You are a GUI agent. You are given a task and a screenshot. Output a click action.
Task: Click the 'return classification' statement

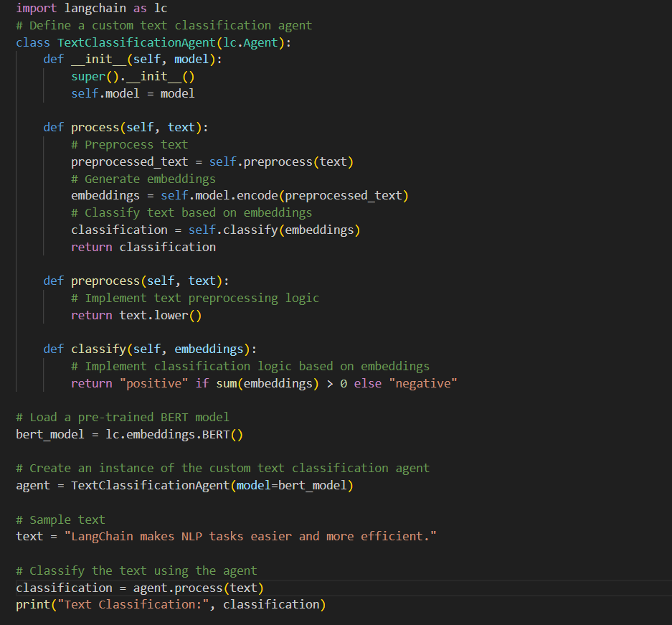[x=143, y=247]
